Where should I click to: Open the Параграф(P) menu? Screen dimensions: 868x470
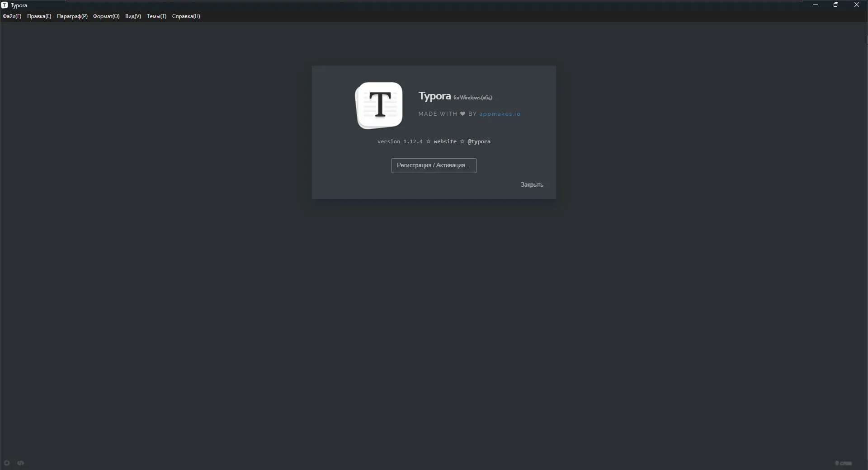tap(72, 16)
